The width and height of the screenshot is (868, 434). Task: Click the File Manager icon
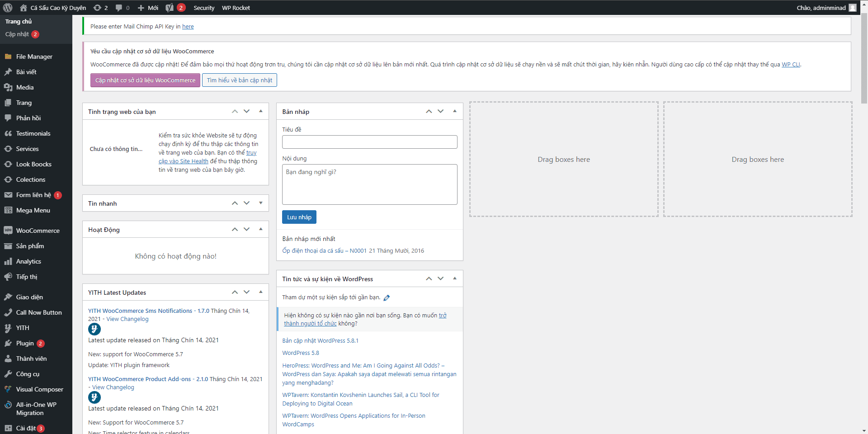8,56
